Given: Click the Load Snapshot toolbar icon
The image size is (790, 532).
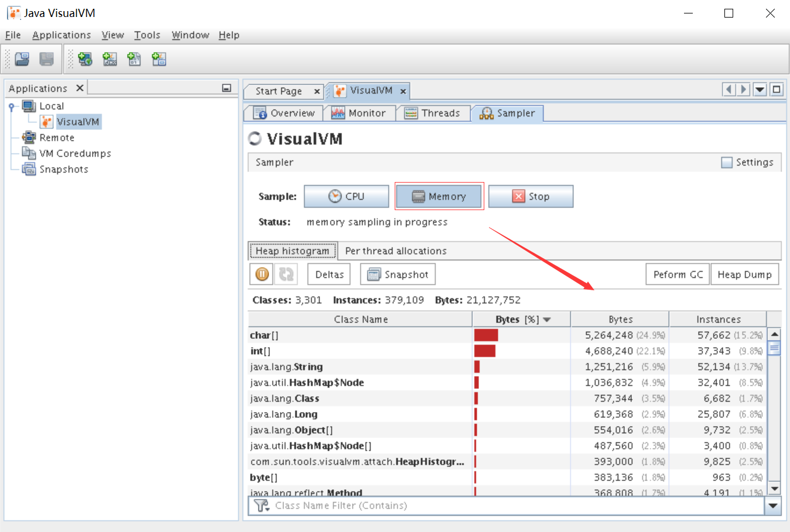Looking at the screenshot, I should click(x=22, y=59).
